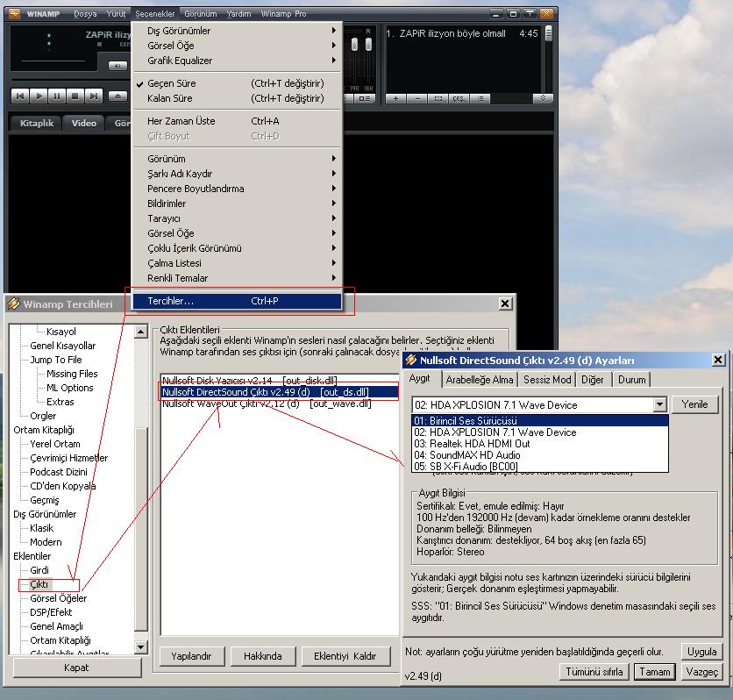Expand Bildirimler submenu
733x700 pixels.
[x=238, y=204]
